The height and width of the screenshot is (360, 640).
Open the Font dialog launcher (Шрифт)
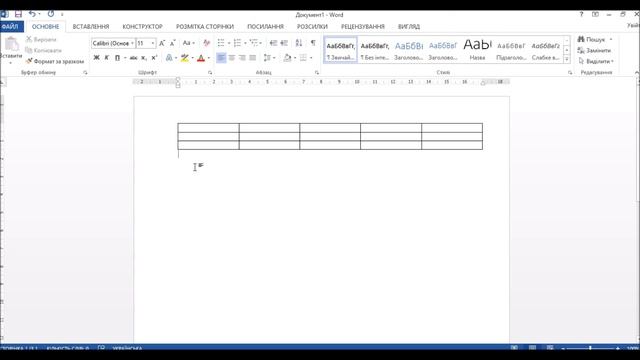pyautogui.click(x=210, y=73)
